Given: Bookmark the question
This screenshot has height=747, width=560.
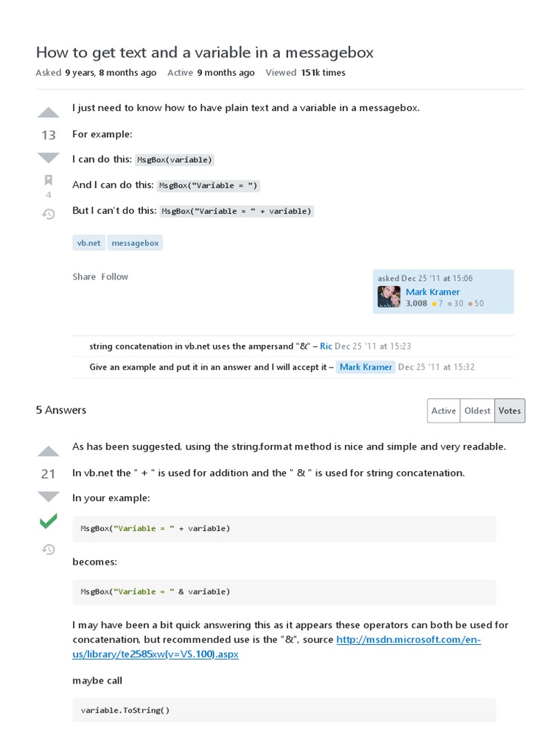Looking at the screenshot, I should (x=48, y=179).
